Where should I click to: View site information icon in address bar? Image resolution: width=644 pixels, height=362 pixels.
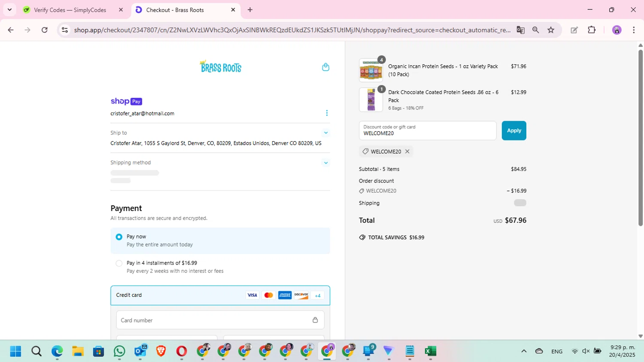click(x=65, y=30)
